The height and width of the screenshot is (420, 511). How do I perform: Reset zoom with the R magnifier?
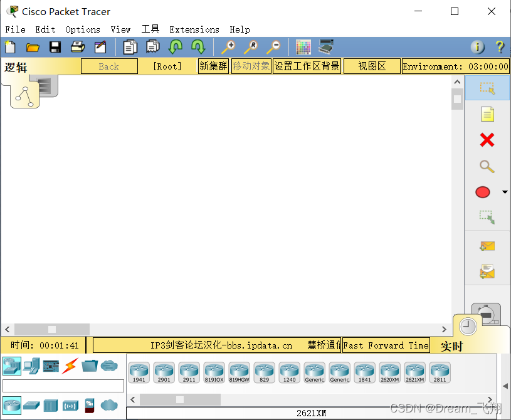(x=251, y=47)
